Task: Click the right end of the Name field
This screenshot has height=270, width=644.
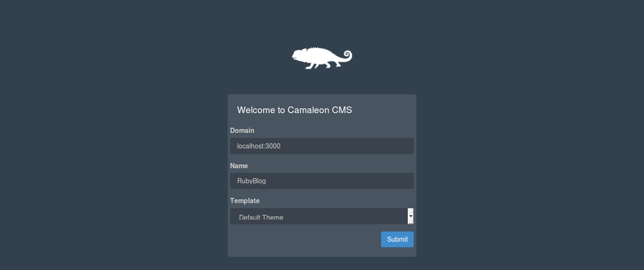Action: point(405,181)
